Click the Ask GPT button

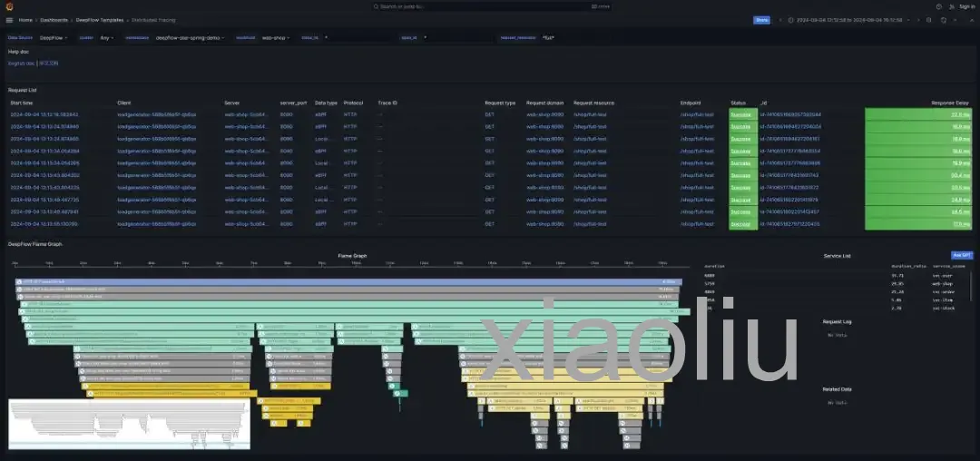tap(962, 256)
